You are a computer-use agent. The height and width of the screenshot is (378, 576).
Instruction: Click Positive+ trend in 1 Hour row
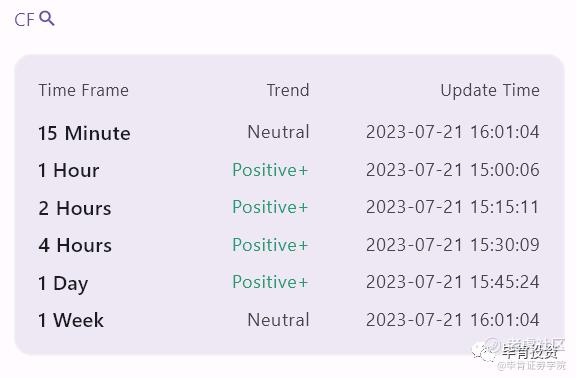270,170
